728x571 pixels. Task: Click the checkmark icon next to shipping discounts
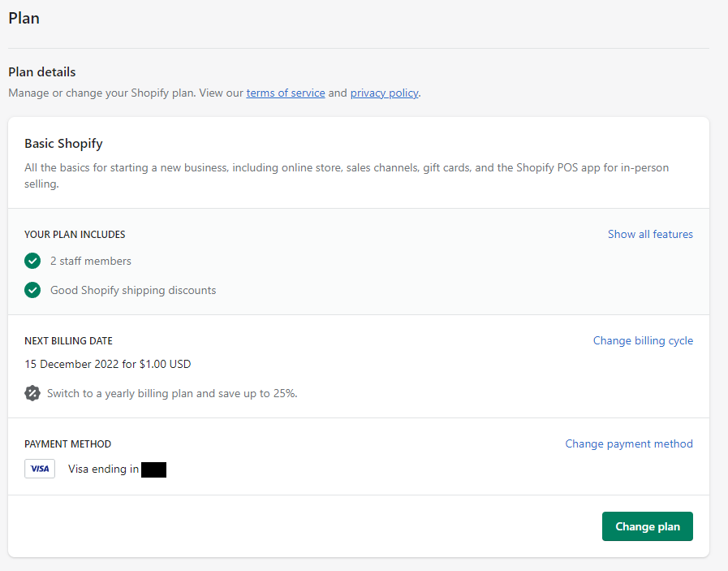[32, 290]
